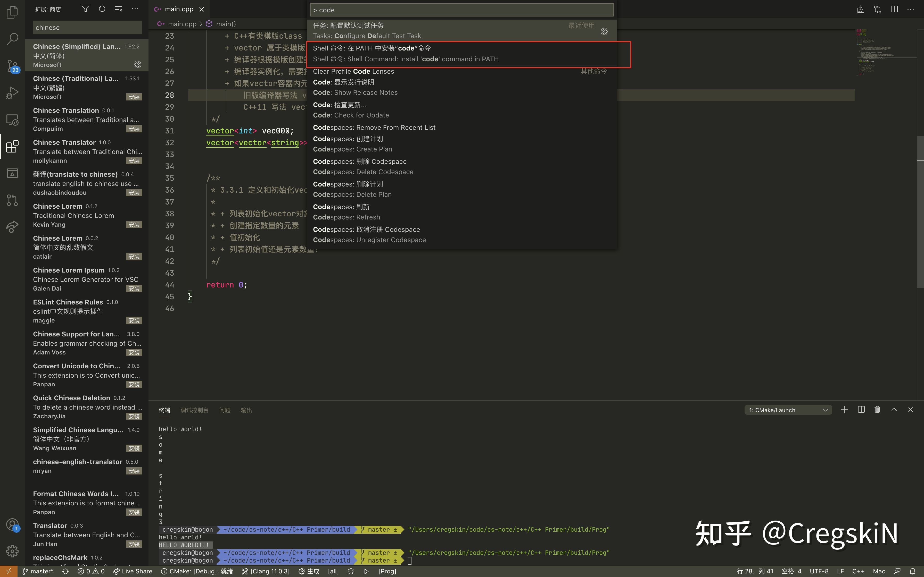924x577 pixels.
Task: Open the Source Control view
Action: 12,66
